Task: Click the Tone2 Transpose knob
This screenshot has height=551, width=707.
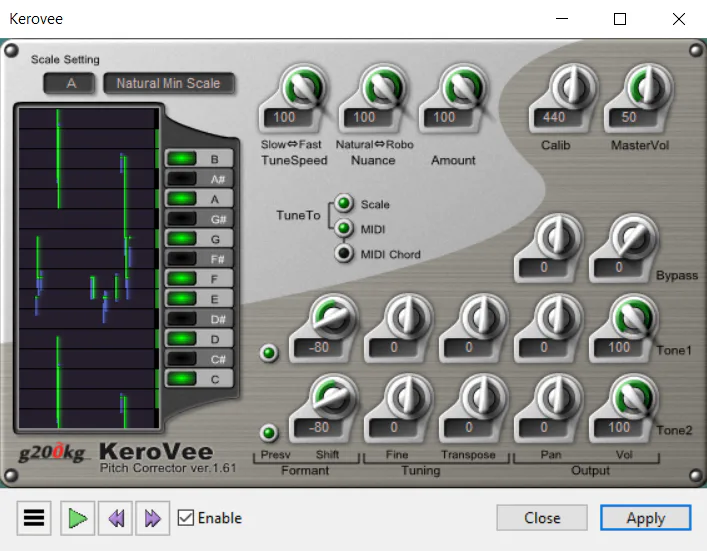Action: [x=483, y=398]
